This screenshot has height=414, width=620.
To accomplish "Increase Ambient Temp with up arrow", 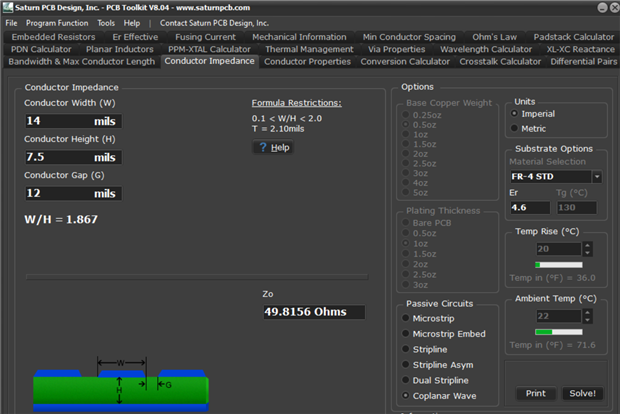I will 588,312.
